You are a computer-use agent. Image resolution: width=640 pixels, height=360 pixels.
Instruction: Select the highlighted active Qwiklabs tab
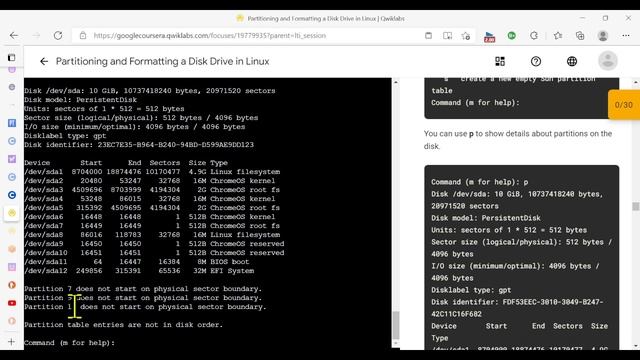click(12, 213)
